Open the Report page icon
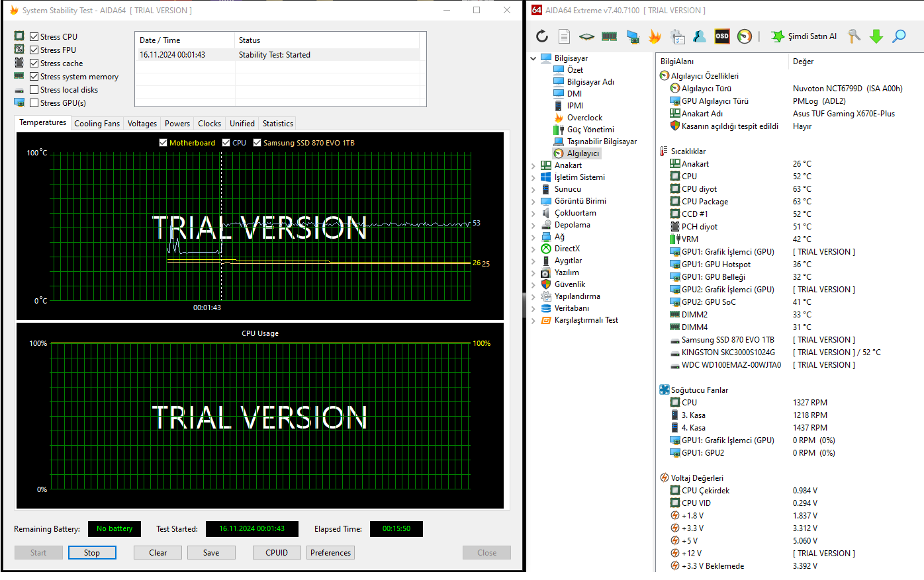This screenshot has width=924, height=580. (564, 36)
